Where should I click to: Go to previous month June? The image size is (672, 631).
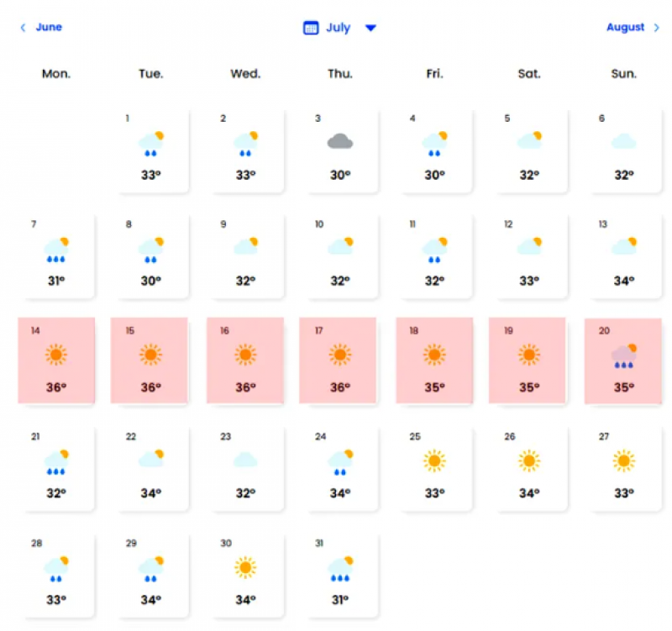click(x=49, y=27)
